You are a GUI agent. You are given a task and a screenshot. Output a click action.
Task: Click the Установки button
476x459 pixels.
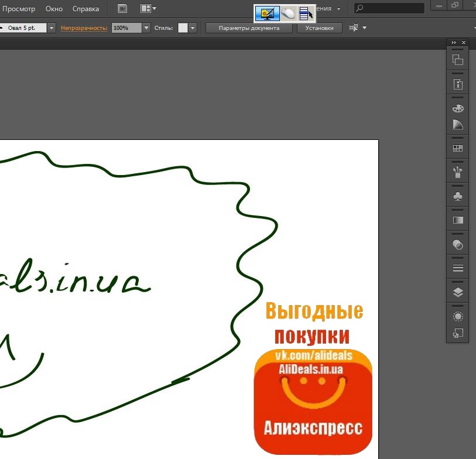(319, 28)
